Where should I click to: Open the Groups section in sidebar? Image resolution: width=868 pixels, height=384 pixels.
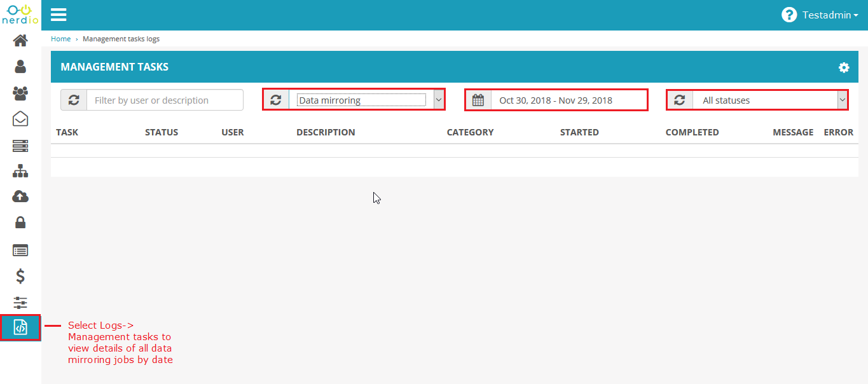pos(20,93)
